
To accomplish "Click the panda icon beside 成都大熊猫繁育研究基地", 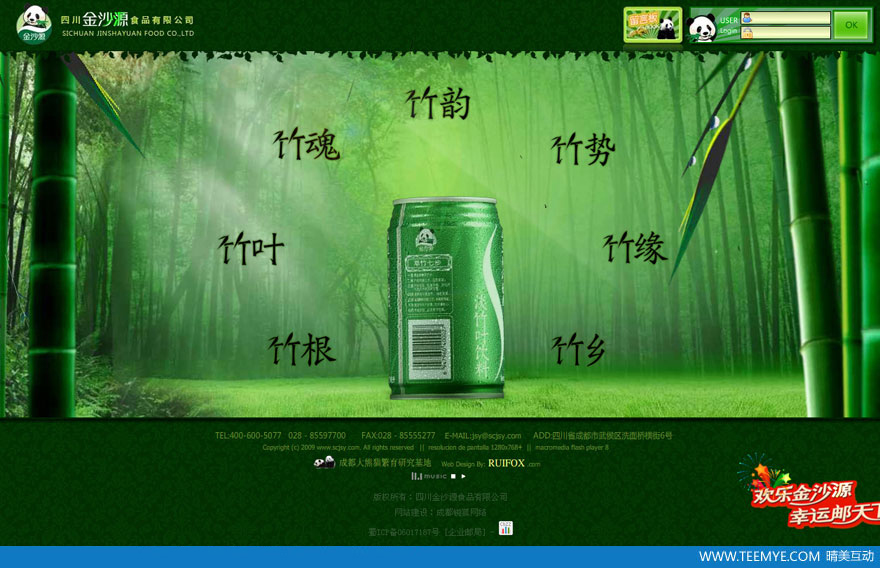I will 324,462.
